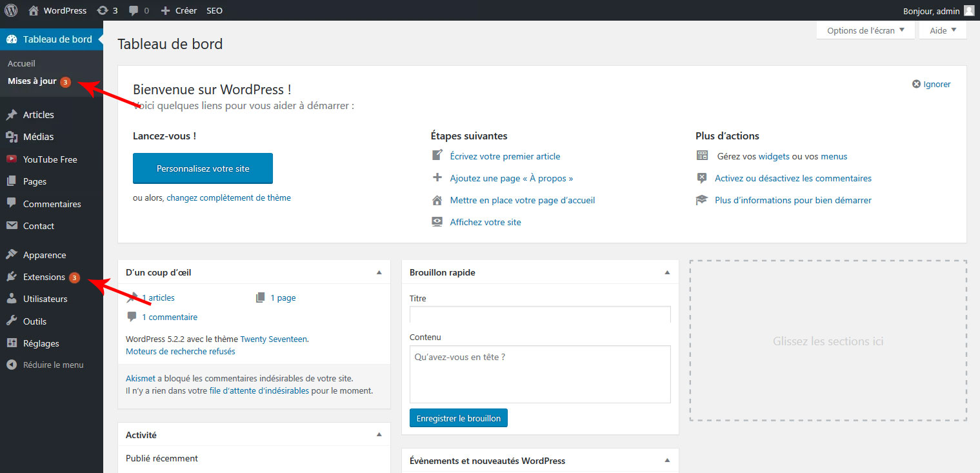Open the Extensions menu item
The width and height of the screenshot is (980, 473).
pyautogui.click(x=52, y=277)
